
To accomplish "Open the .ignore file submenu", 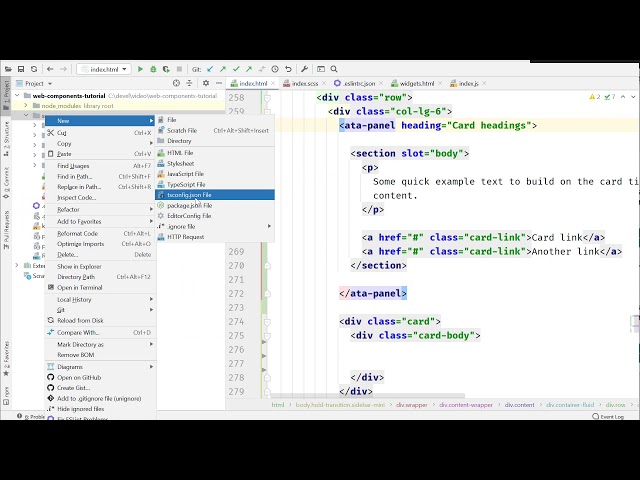I will tap(215, 226).
